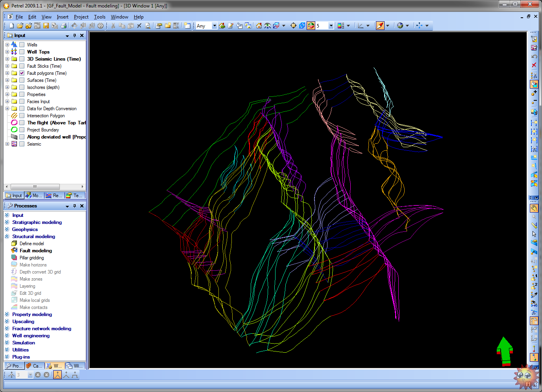The width and height of the screenshot is (542, 392).
Task: Pin the Processes panel with pushpin
Action: [x=74, y=206]
